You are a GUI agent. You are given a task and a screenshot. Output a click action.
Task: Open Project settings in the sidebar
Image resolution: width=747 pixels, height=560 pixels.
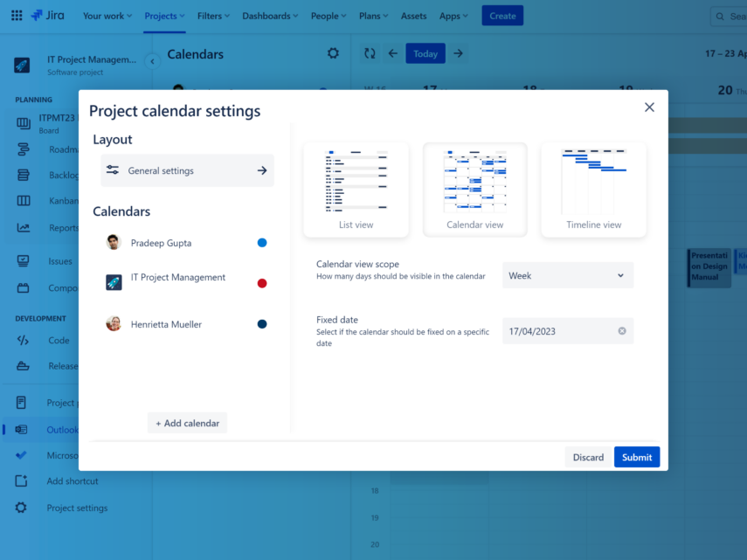click(x=76, y=508)
